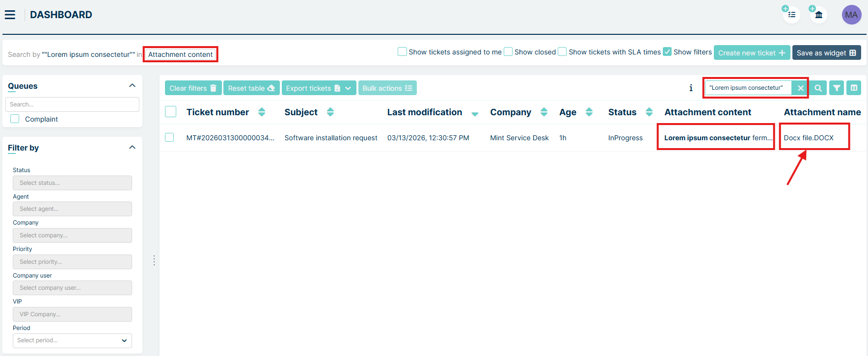Click the Clear filters button
The height and width of the screenshot is (356, 868).
[193, 88]
